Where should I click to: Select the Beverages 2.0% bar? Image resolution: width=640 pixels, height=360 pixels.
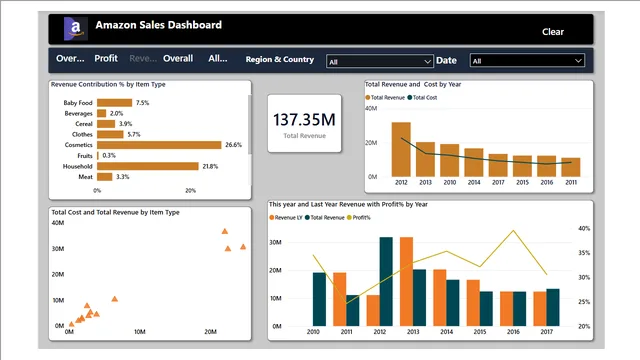tap(102, 113)
